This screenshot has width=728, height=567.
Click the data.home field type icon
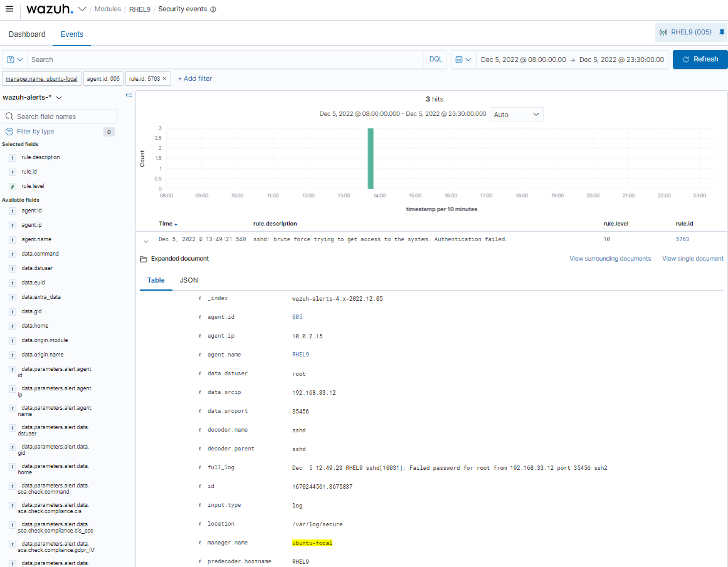point(13,326)
